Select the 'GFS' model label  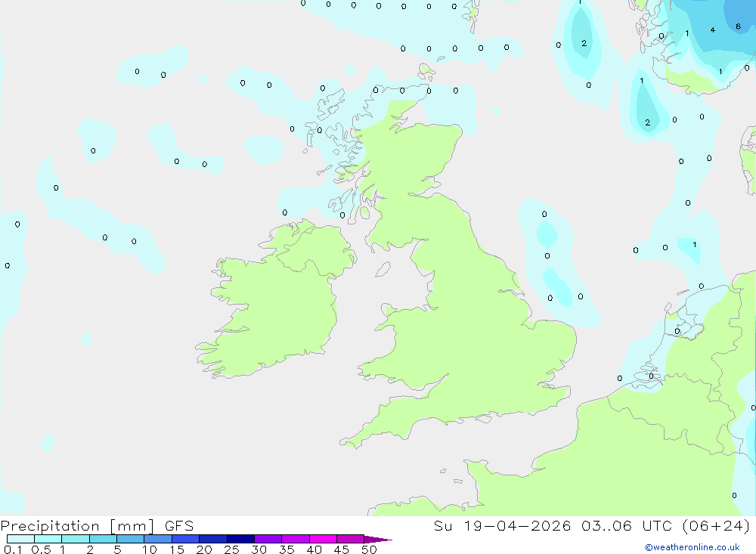pos(179,525)
